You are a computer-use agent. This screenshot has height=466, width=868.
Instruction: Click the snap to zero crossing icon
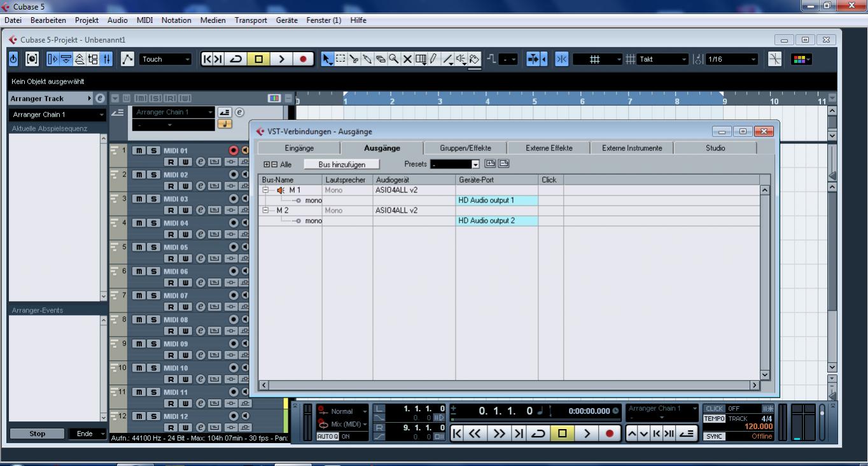pyautogui.click(x=775, y=59)
